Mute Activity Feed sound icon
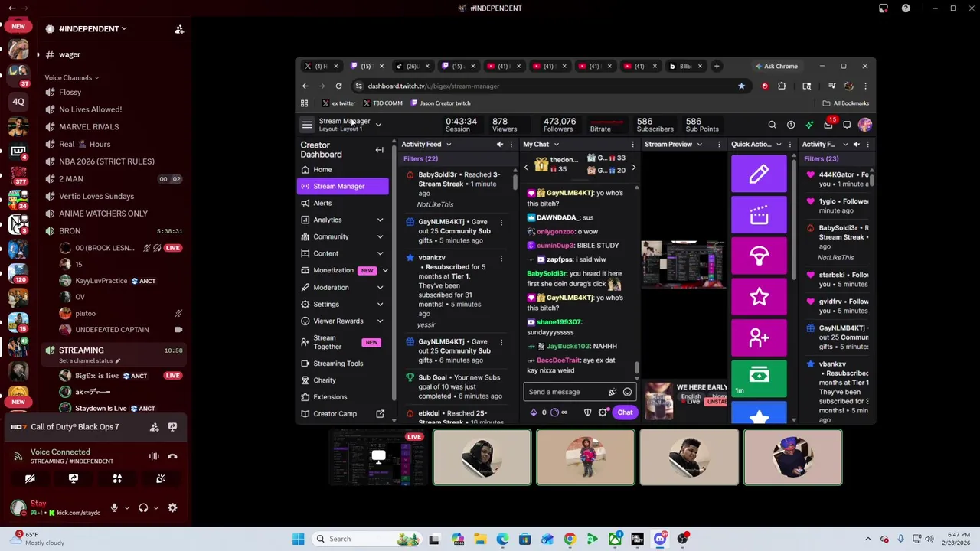This screenshot has height=551, width=980. tap(500, 144)
